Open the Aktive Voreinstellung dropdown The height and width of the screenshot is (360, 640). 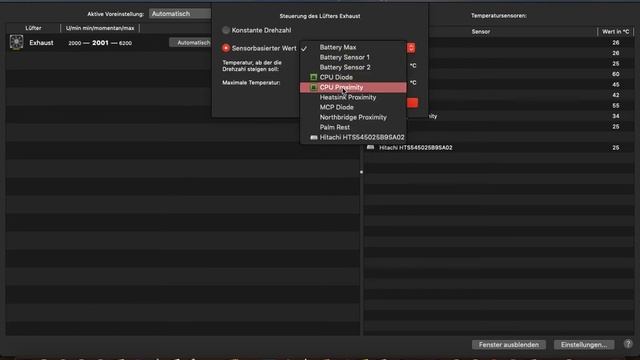(180, 14)
